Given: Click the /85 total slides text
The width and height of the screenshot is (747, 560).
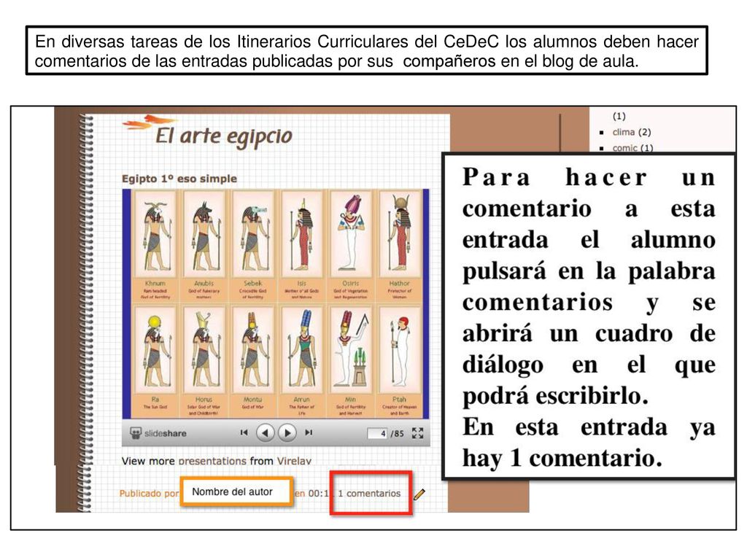Looking at the screenshot, I should [x=398, y=434].
